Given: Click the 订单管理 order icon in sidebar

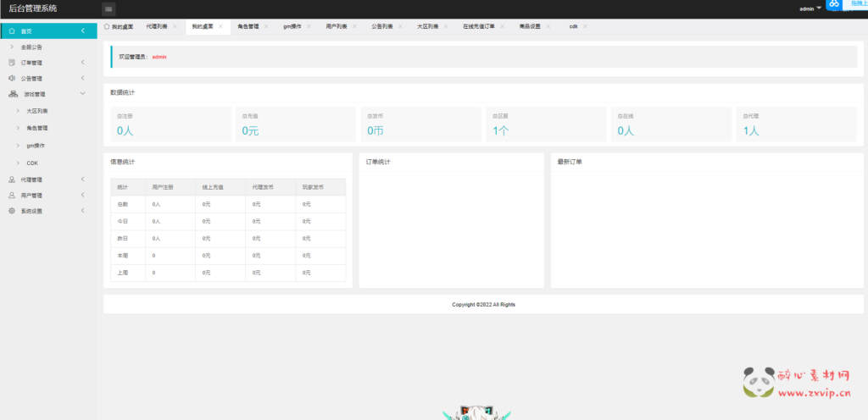Looking at the screenshot, I should tap(12, 63).
